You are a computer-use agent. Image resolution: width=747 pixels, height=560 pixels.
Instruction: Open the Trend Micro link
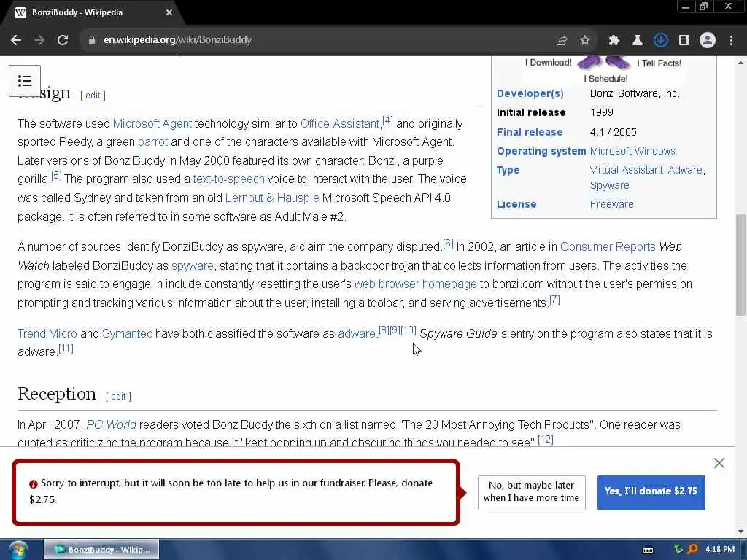pos(47,333)
